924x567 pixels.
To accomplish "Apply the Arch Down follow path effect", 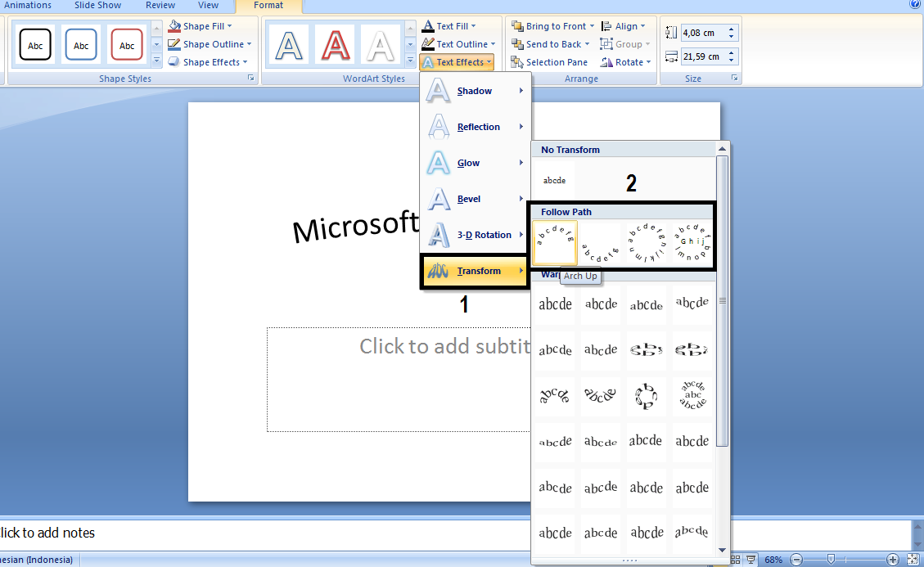I will 601,243.
